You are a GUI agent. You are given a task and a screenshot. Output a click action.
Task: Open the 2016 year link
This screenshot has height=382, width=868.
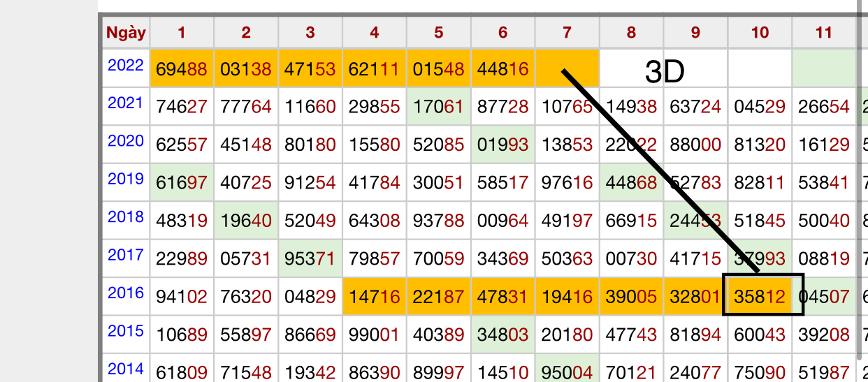126,292
